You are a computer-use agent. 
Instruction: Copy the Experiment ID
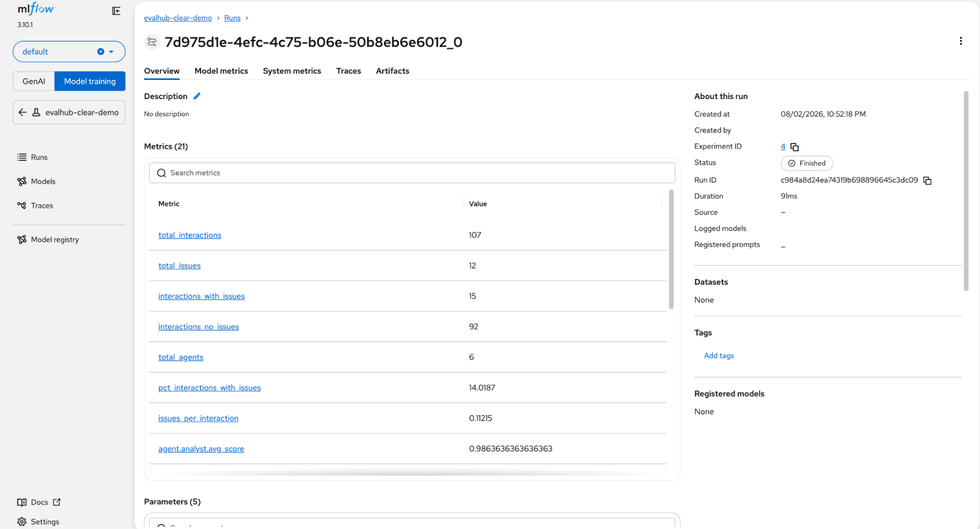click(x=795, y=147)
